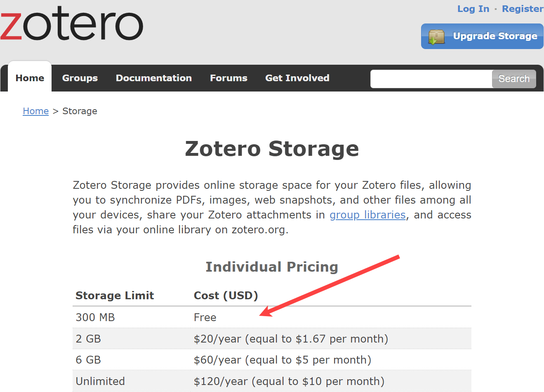Open the Documentation section
This screenshot has width=544, height=392.
[154, 78]
